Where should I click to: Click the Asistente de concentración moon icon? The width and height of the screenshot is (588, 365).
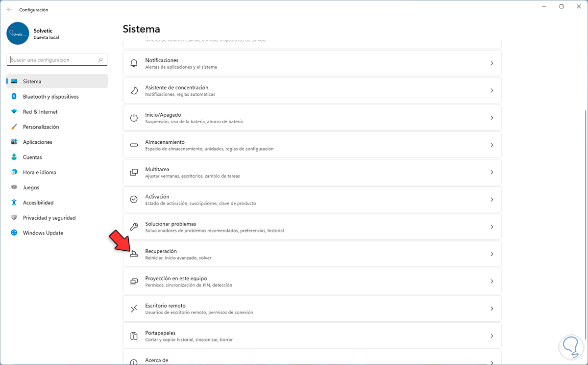(134, 91)
